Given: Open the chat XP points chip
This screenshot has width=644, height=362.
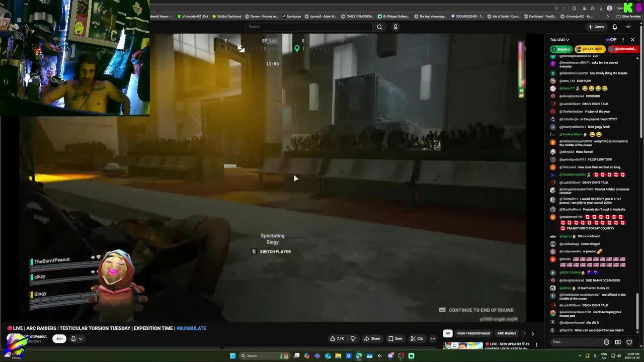Looking at the screenshot, I should pos(611,40).
